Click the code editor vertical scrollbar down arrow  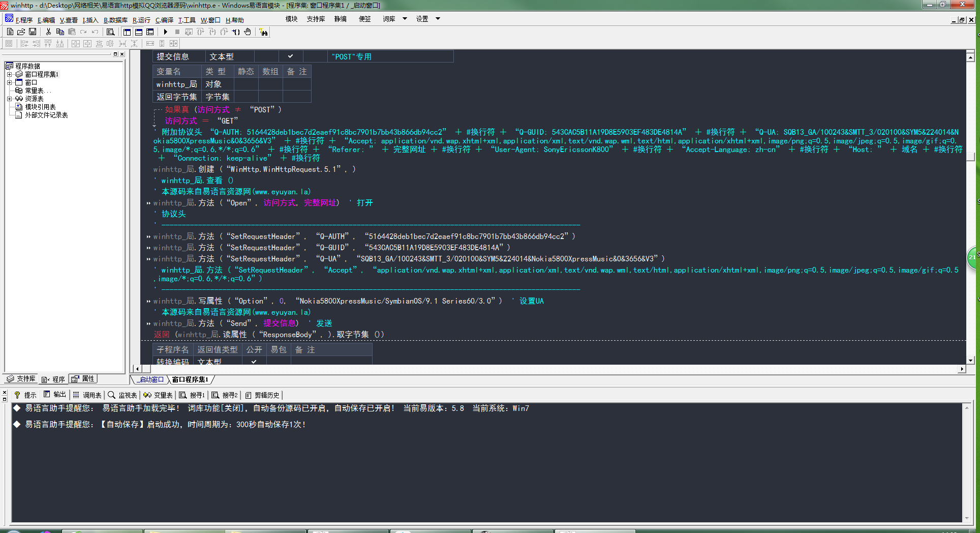(971, 360)
